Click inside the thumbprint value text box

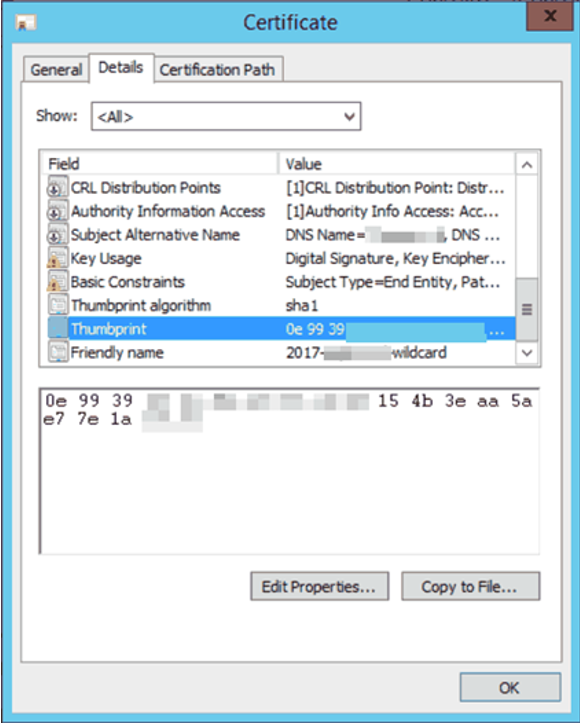(x=290, y=471)
